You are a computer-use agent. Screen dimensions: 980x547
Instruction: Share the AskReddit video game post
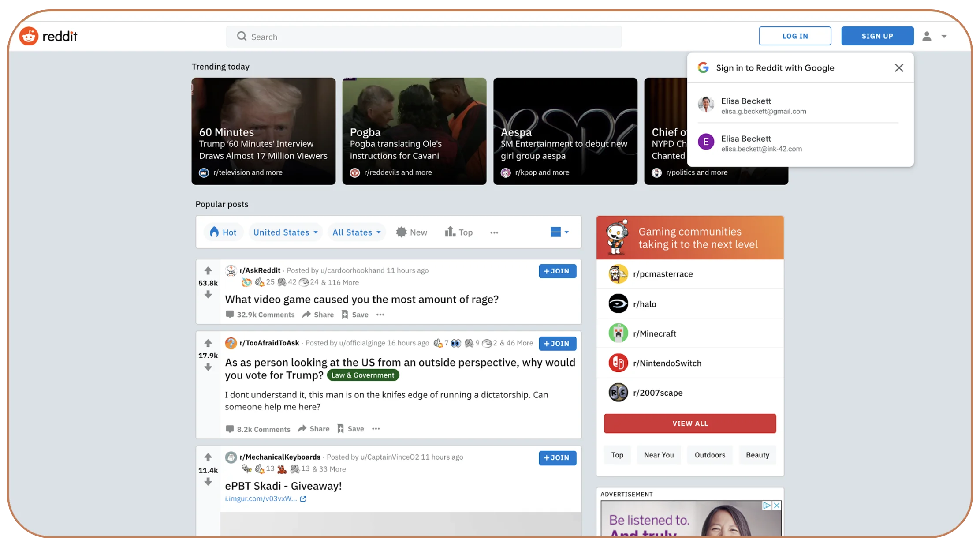(318, 315)
